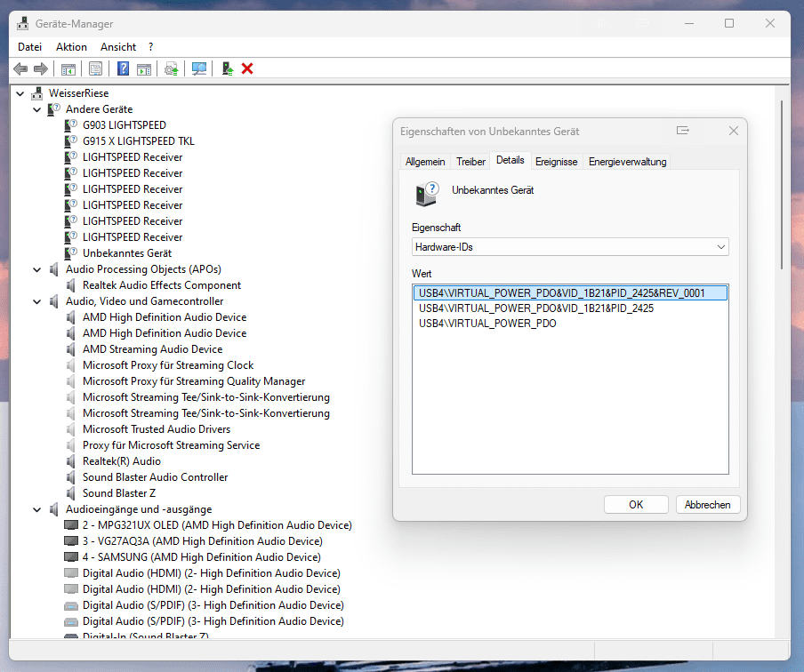Switch to the Treiber tab
The height and width of the screenshot is (672, 804).
[470, 162]
